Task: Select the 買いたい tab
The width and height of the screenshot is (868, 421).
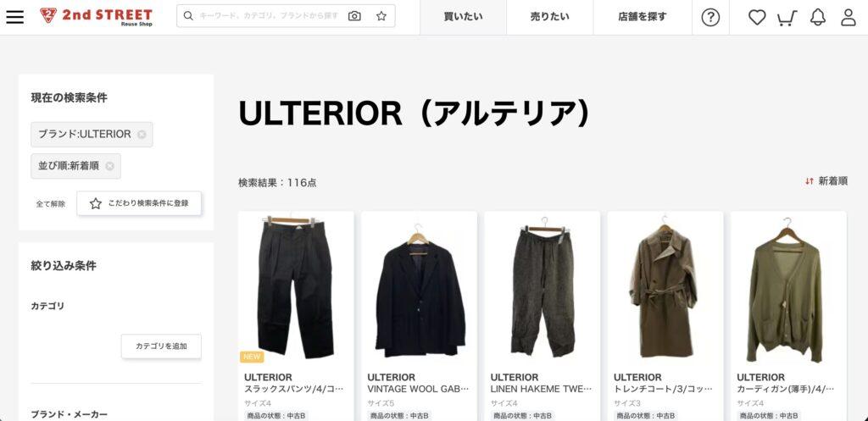Action: tap(464, 17)
